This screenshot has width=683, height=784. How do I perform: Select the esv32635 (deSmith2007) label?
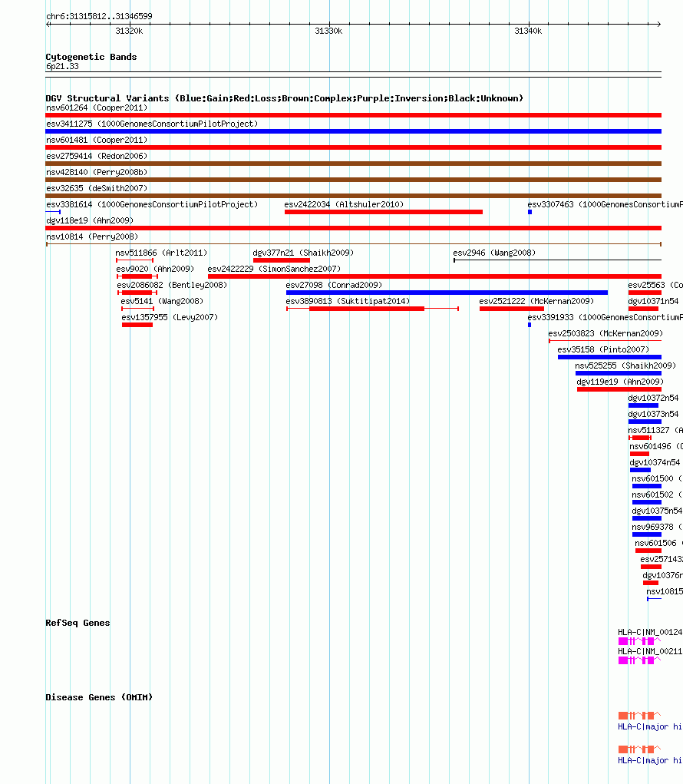coord(97,188)
